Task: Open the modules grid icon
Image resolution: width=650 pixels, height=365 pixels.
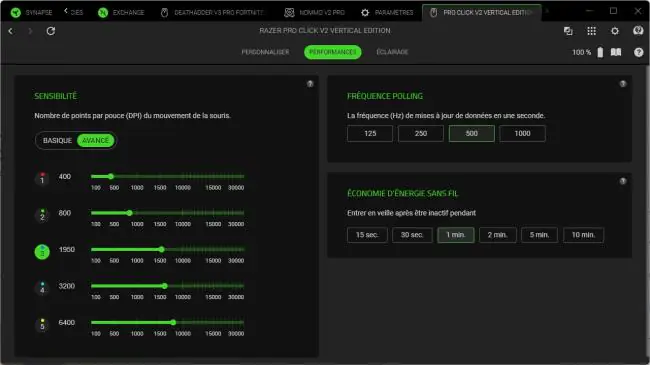Action: (x=592, y=31)
